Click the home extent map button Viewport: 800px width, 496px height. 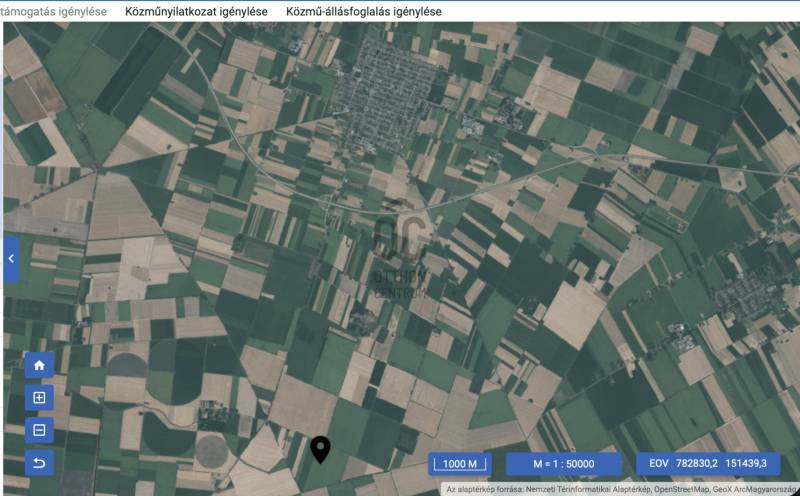[39, 366]
